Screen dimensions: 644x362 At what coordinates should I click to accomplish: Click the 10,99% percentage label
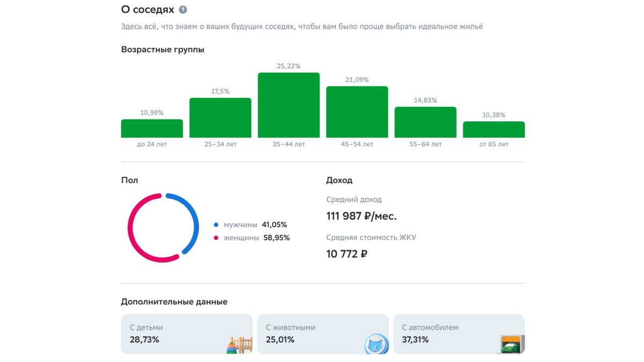click(x=152, y=113)
